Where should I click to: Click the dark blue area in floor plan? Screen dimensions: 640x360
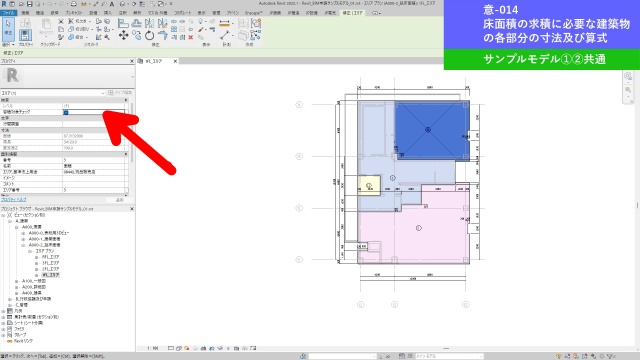[431, 130]
